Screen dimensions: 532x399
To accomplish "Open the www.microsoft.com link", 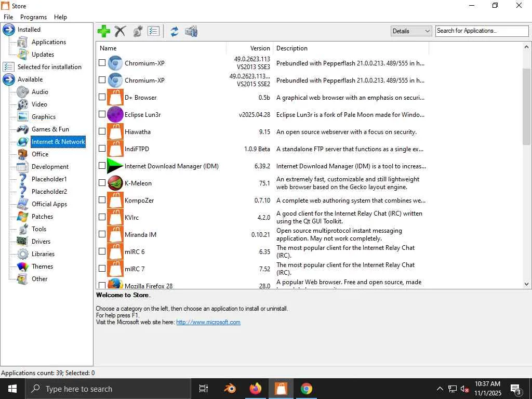I will pyautogui.click(x=208, y=322).
